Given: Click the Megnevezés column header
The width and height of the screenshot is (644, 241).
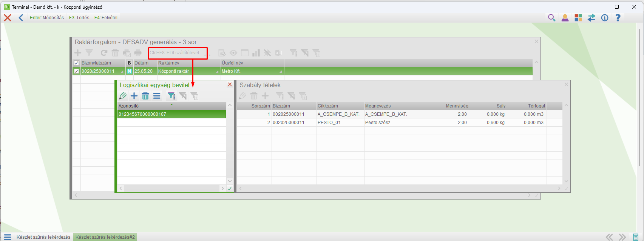Looking at the screenshot, I should click(x=398, y=106).
